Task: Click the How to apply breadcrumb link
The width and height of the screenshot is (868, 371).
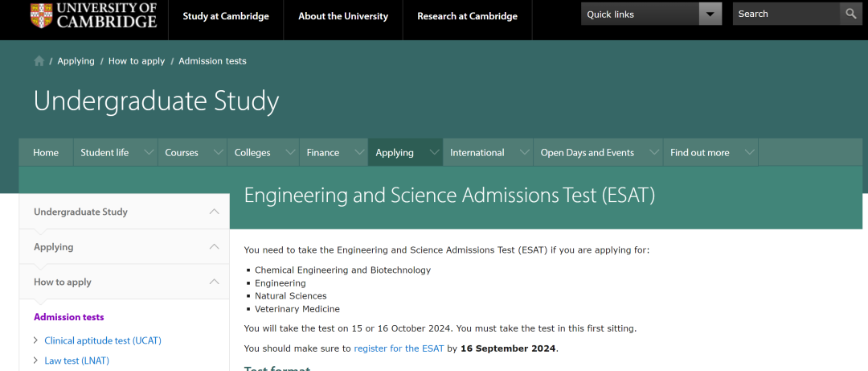Action: tap(137, 61)
